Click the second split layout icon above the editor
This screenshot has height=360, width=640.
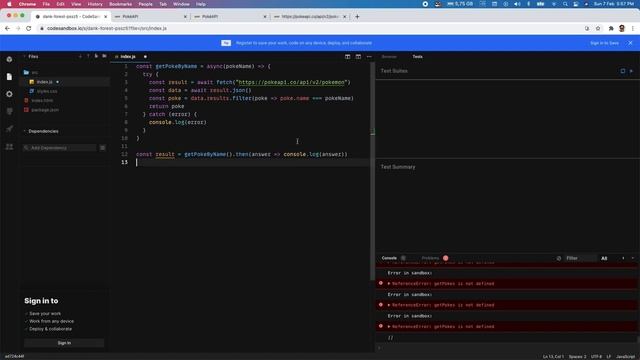pyautogui.click(x=358, y=57)
